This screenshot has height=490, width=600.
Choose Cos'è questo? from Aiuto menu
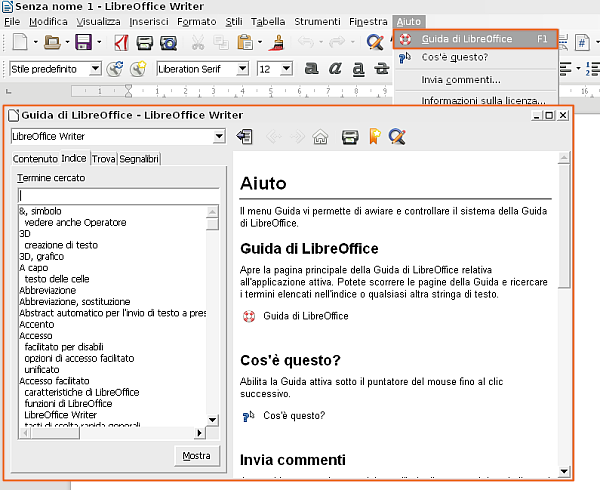click(x=475, y=57)
